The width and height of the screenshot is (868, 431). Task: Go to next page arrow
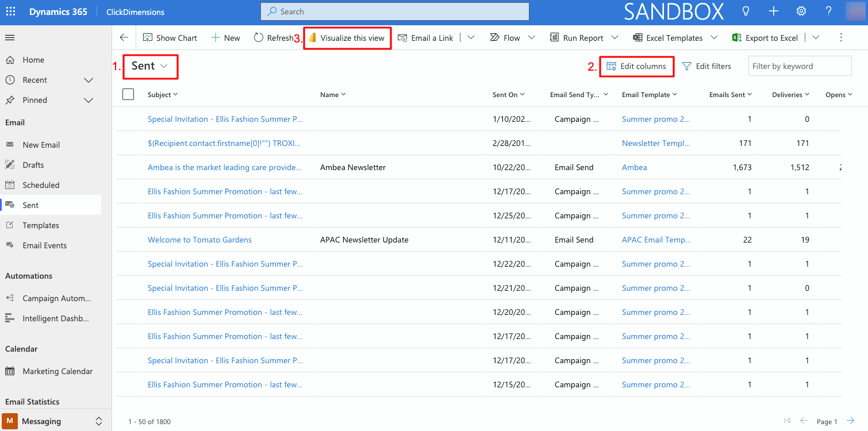click(850, 421)
